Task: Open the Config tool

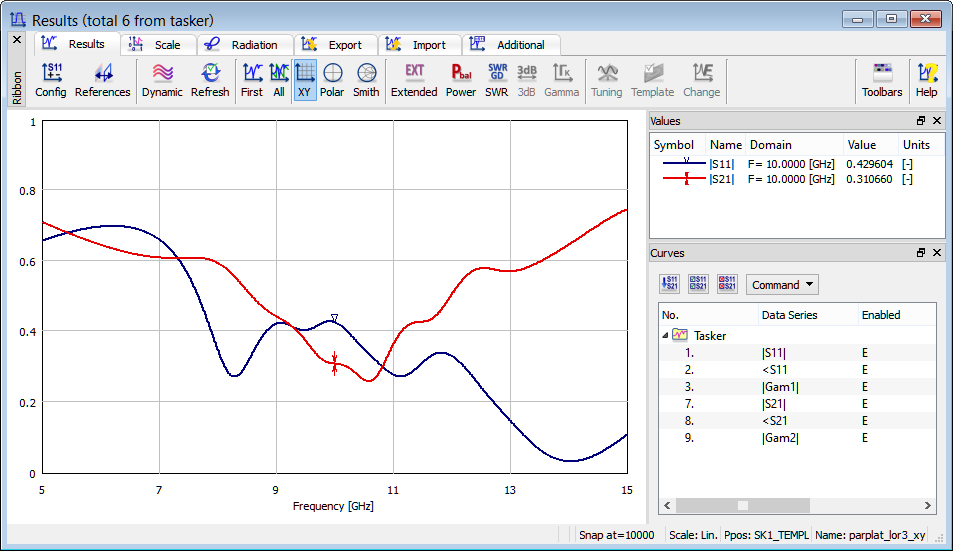Action: tap(50, 80)
